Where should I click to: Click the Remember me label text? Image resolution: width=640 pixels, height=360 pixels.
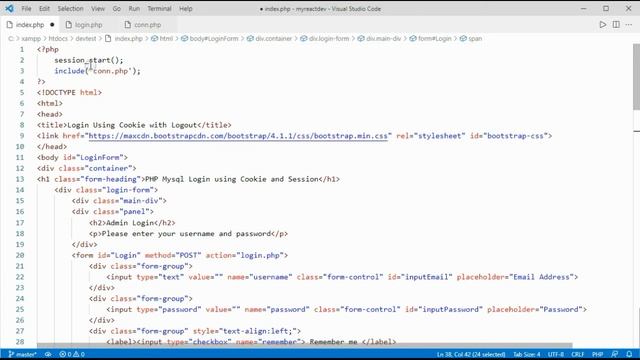tap(333, 342)
